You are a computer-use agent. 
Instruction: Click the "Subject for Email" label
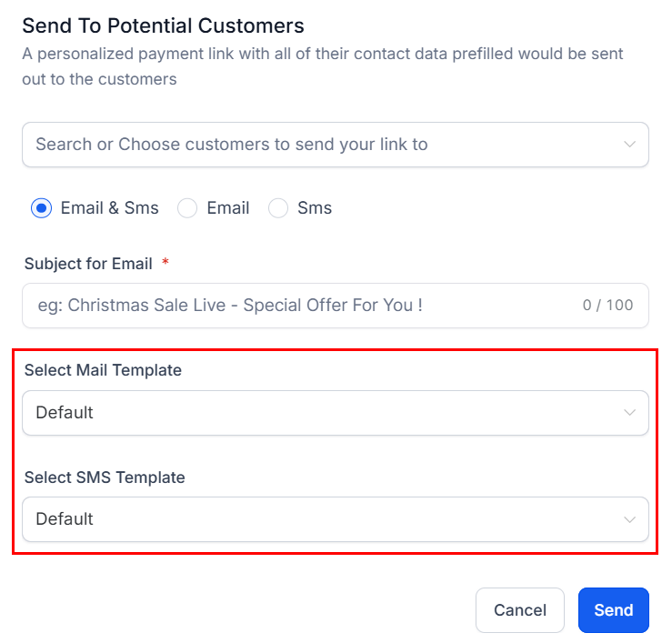tap(88, 264)
